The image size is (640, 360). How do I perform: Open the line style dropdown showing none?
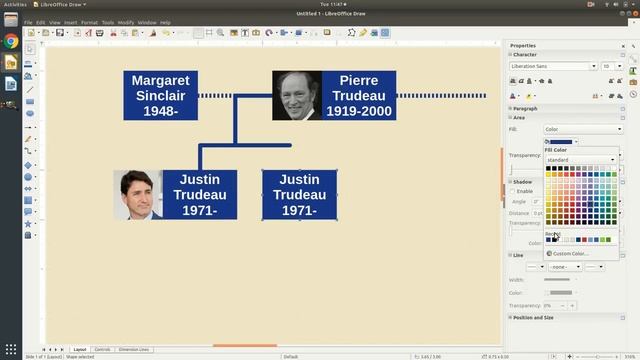click(x=565, y=267)
